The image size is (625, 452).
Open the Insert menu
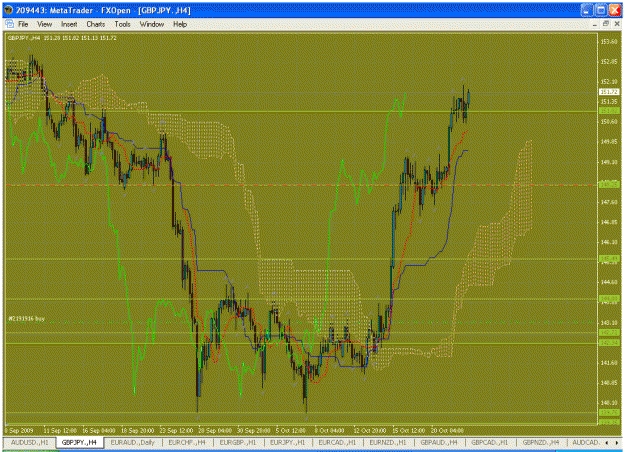point(69,24)
